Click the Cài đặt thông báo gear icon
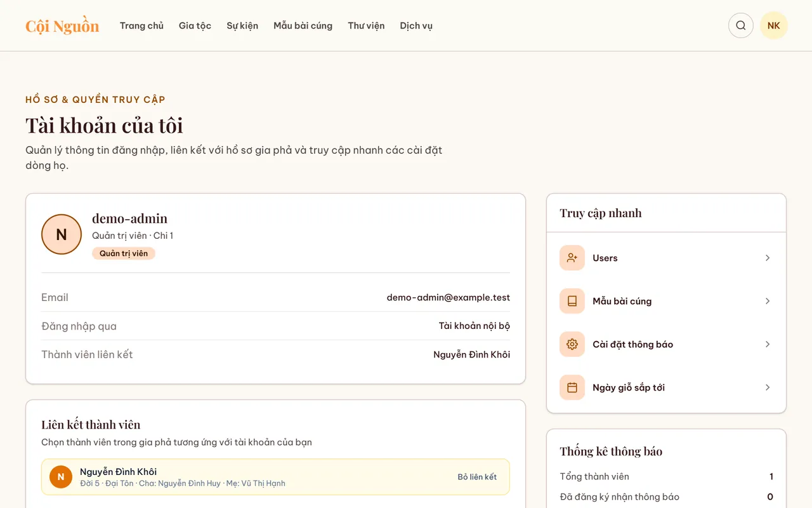 coord(572,344)
